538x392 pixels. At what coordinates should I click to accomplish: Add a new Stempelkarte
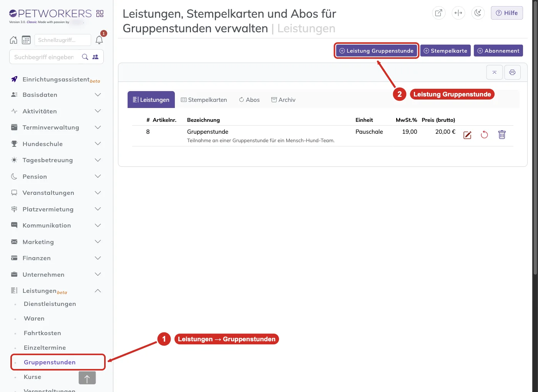tap(445, 51)
